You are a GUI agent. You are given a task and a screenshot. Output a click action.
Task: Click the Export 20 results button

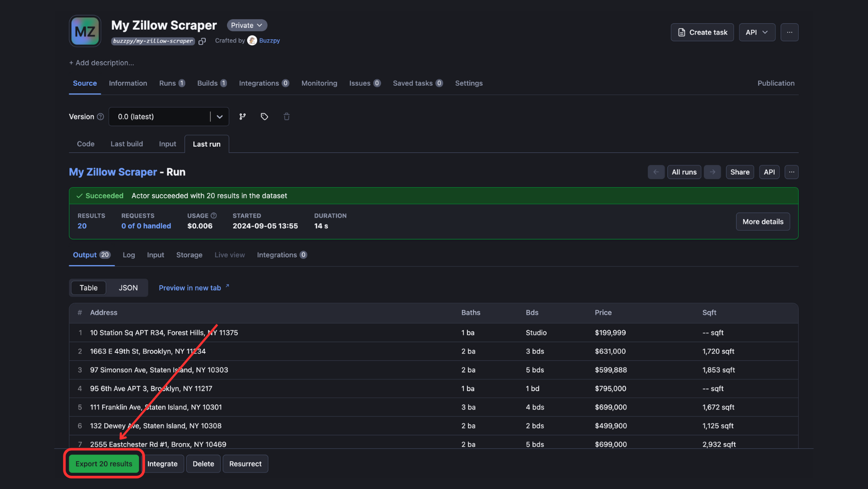point(103,464)
